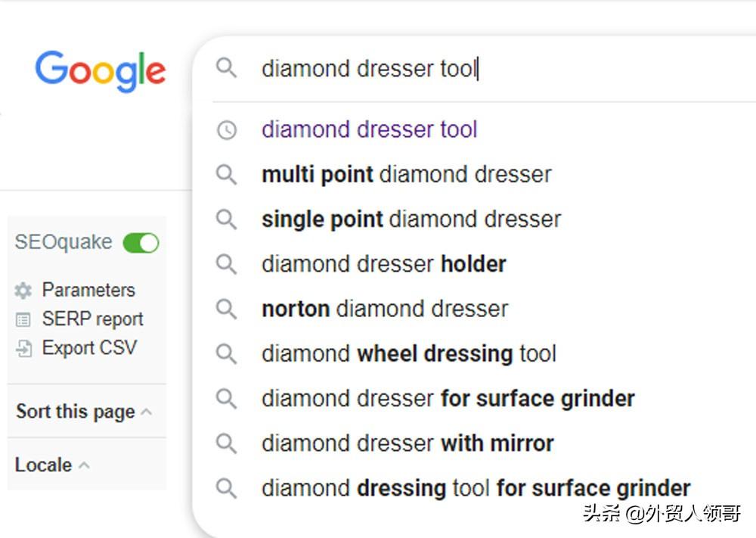Viewport: 756px width, 538px height.
Task: Toggle the SEOquake switch off
Action: (141, 243)
